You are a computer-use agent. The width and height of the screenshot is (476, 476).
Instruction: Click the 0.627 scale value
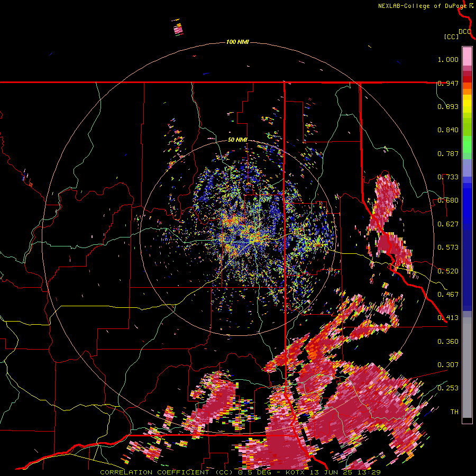pos(448,224)
